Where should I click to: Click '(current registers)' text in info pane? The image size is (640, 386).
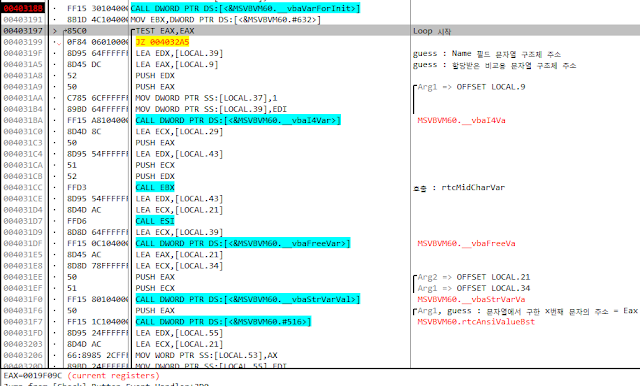[x=113, y=375]
